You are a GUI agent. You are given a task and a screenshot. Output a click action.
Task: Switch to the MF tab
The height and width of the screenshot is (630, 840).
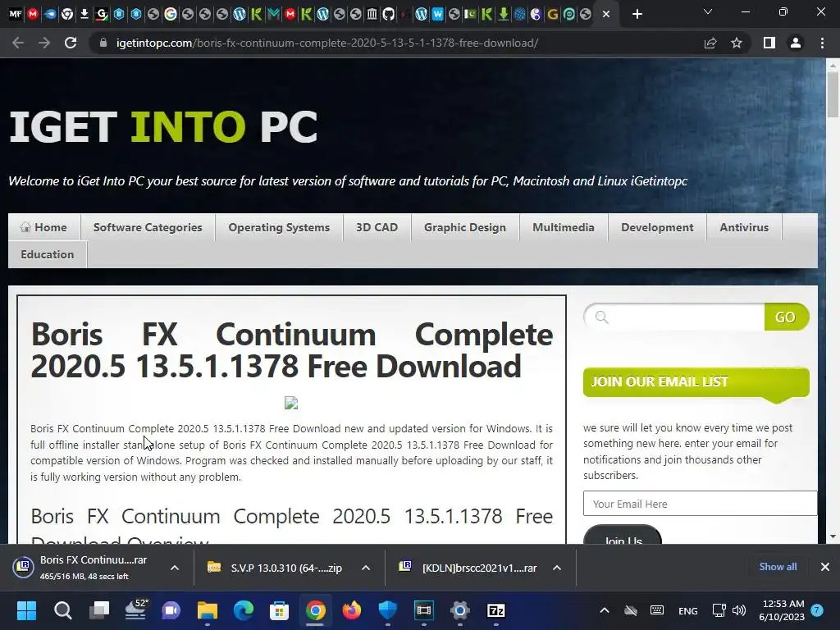pos(16,14)
